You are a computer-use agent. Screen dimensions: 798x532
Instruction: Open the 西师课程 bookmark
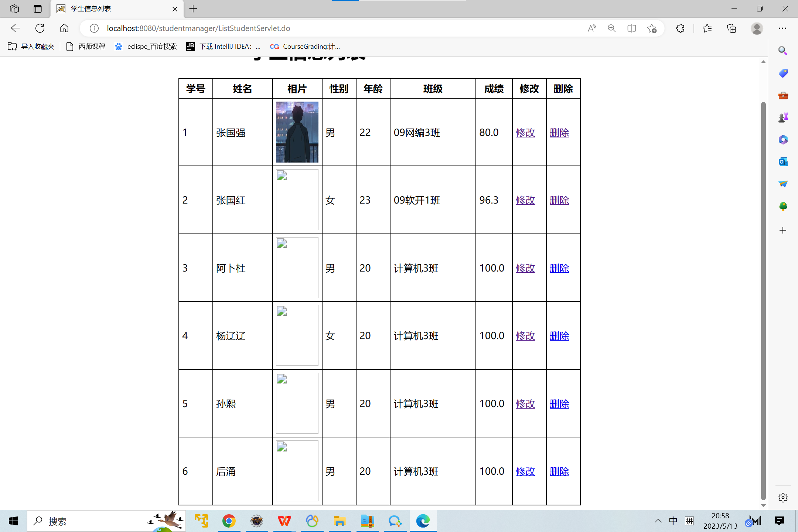(86, 47)
